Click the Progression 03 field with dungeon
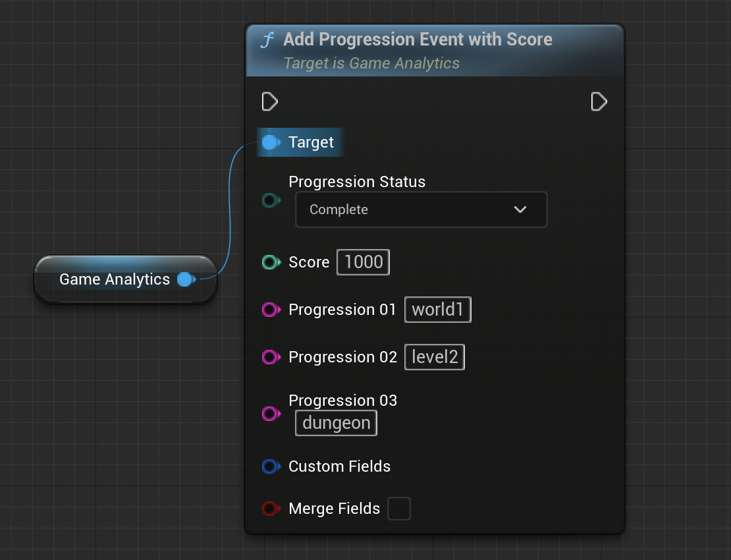Screen dimensions: 731x560 336,423
